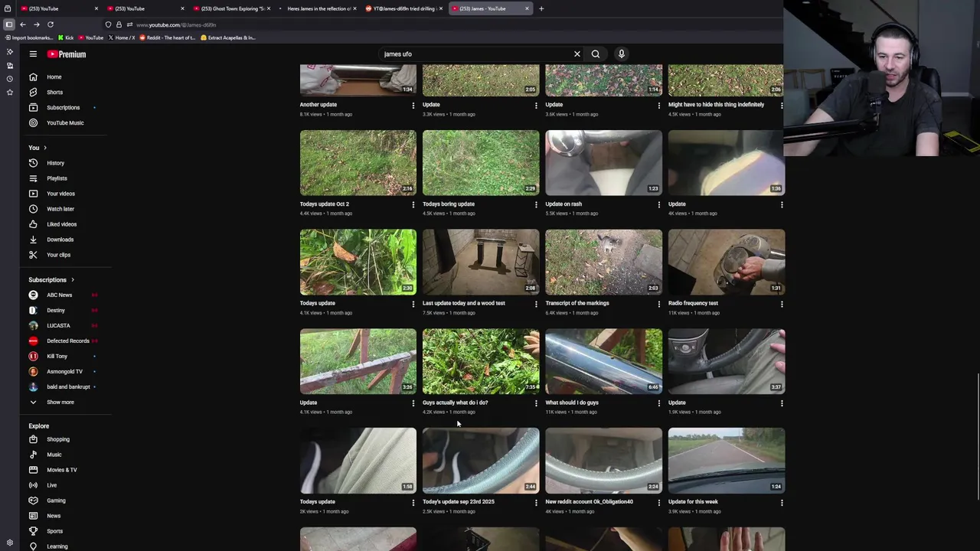Open the 'Transcript of the markings' video thumbnail
Viewport: 980px width, 551px height.
point(603,262)
